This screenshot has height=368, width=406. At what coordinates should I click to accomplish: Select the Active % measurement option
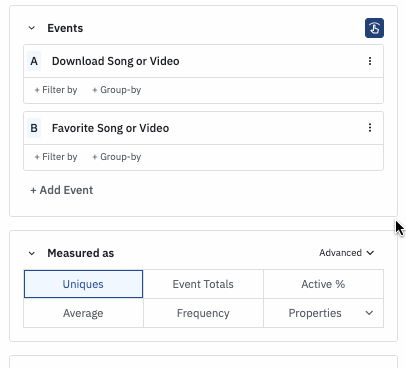click(x=323, y=284)
